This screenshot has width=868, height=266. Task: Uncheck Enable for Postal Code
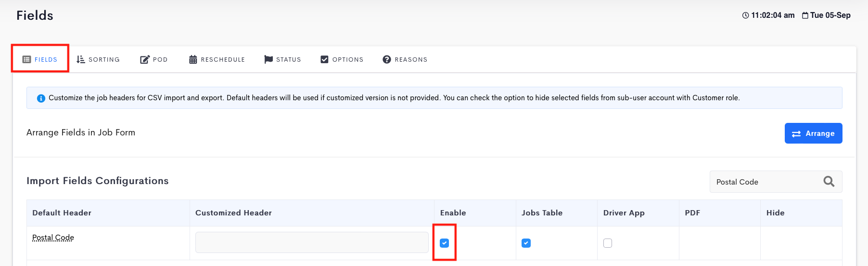coord(444,243)
